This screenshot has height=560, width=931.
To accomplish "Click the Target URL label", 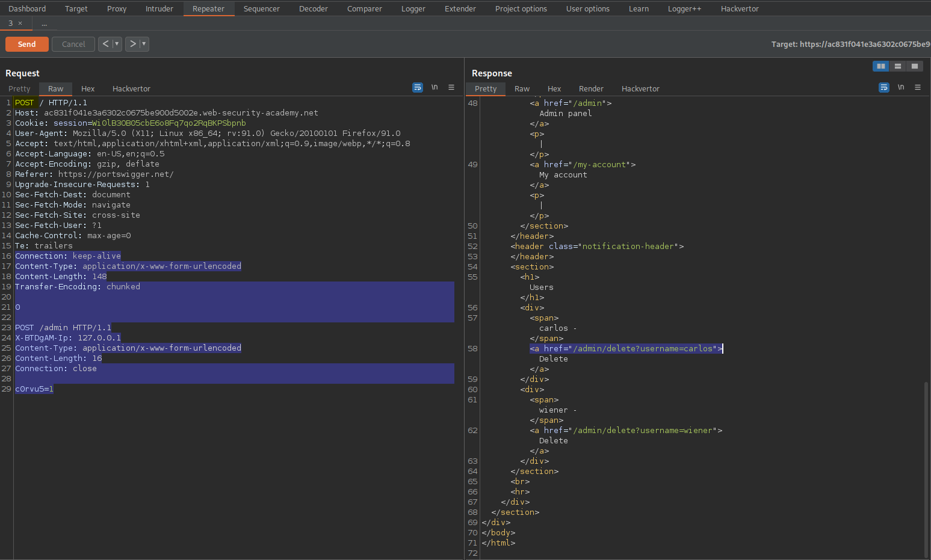I will [x=850, y=44].
